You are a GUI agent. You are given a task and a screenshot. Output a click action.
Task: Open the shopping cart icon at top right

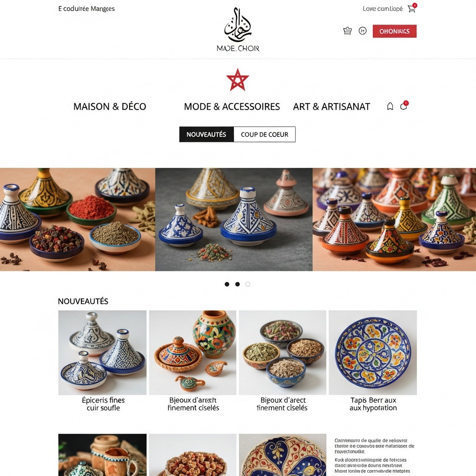(x=412, y=8)
